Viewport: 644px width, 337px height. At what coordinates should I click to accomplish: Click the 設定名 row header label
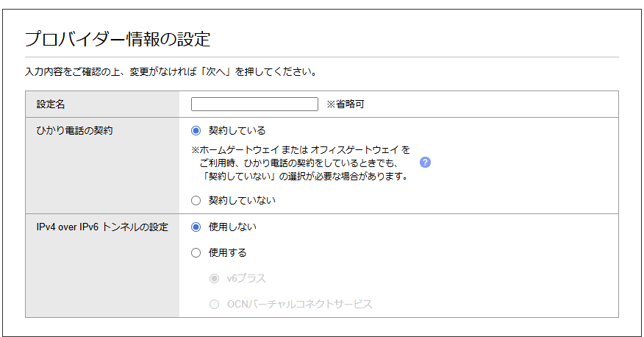click(51, 104)
